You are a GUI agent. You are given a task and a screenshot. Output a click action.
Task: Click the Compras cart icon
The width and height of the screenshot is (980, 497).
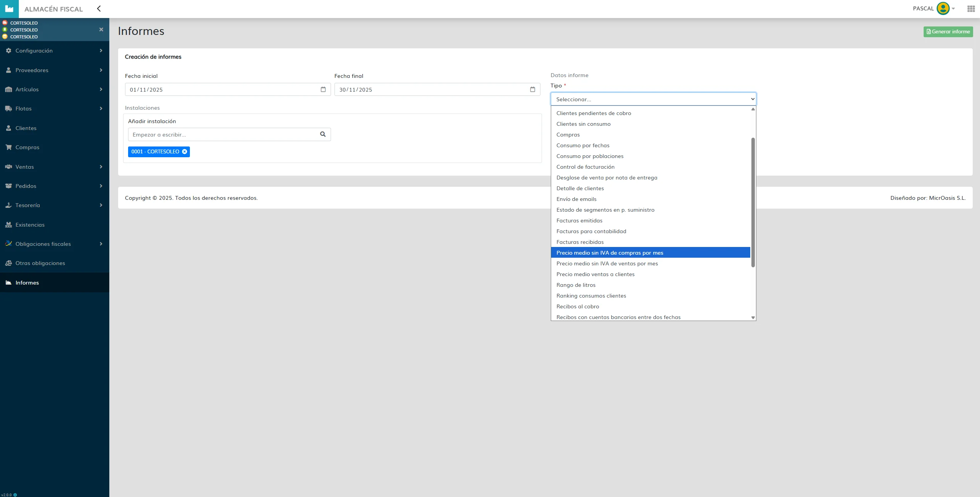coord(8,147)
